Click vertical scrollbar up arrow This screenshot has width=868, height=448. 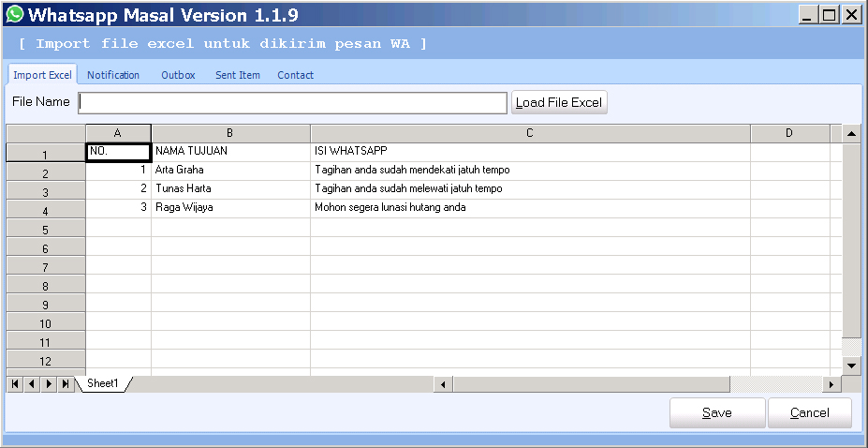point(851,133)
